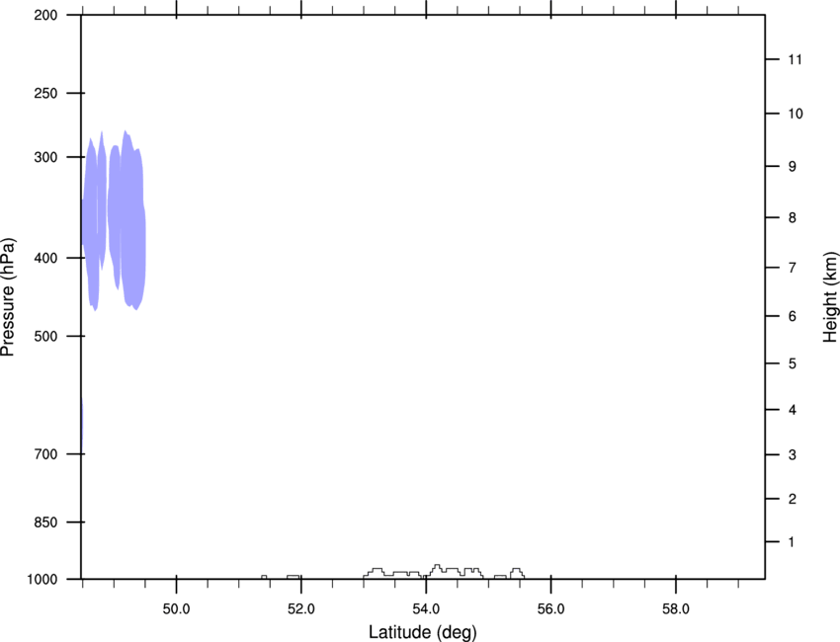
Task: Click the 'Height (km)' axis title
Action: [830, 297]
